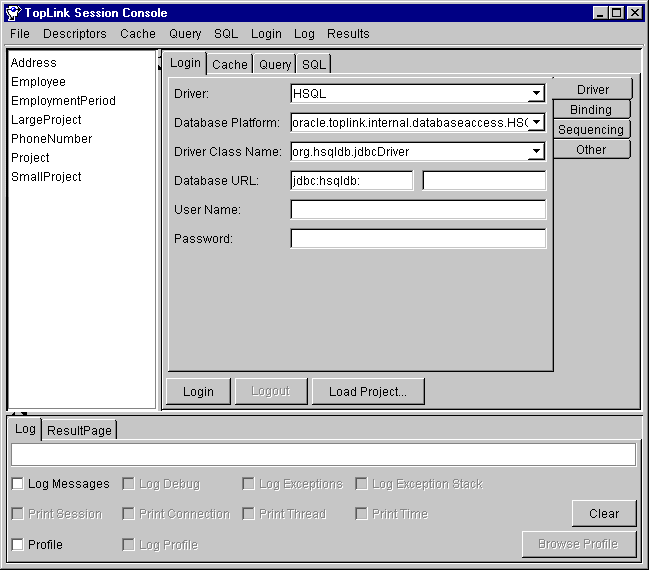Expand the Database Platform dropdown
The image size is (649, 570).
(x=536, y=122)
